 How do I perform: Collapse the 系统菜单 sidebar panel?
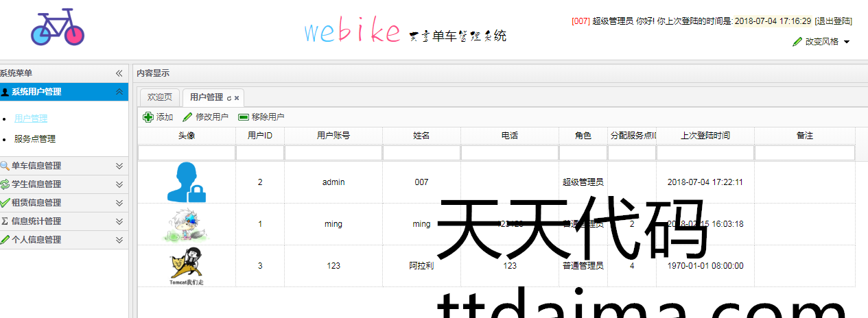[119, 73]
